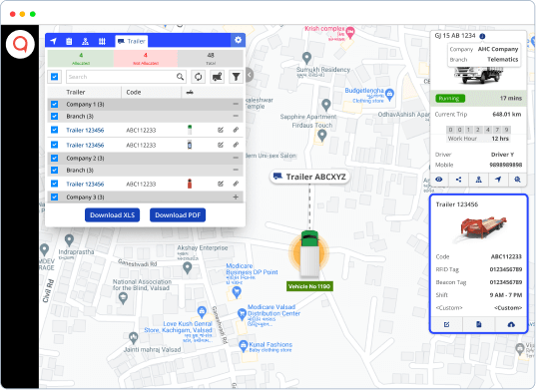Viewport: 539px width, 392px height.
Task: Click red trailer status icon under Company 2
Action: (190, 184)
